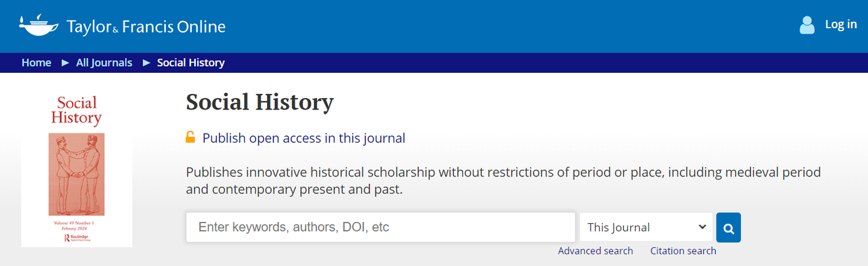Open the Citation search link
The image size is (868, 266).
[683, 251]
